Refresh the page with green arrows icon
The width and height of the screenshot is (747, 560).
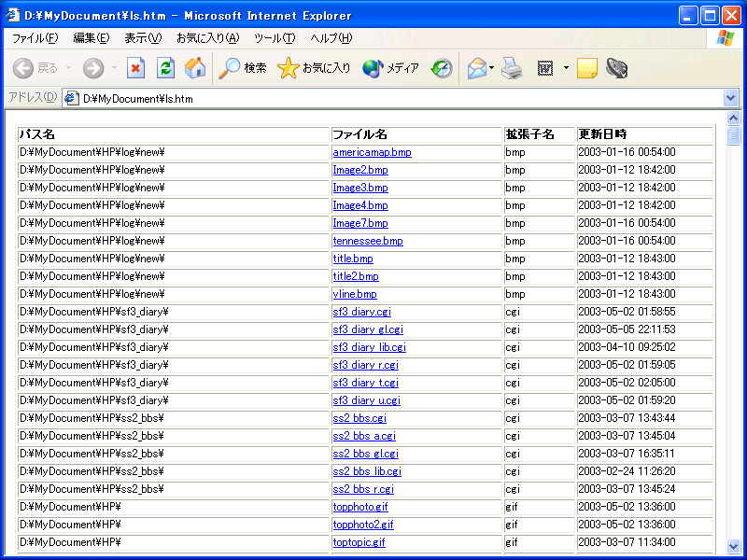(x=166, y=68)
